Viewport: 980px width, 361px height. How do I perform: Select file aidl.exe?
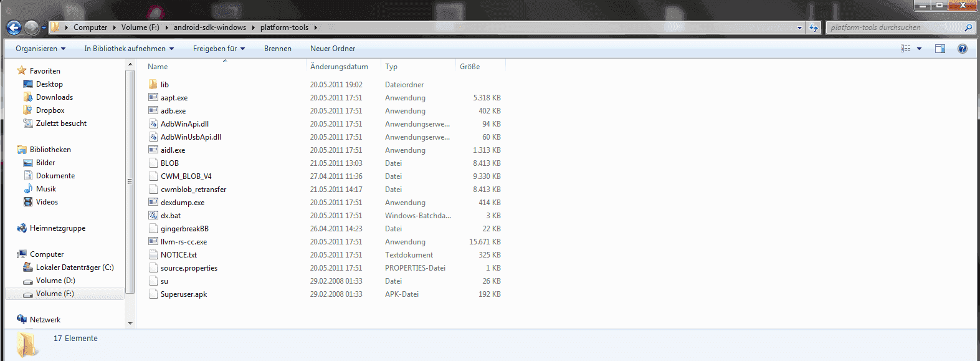click(x=173, y=150)
